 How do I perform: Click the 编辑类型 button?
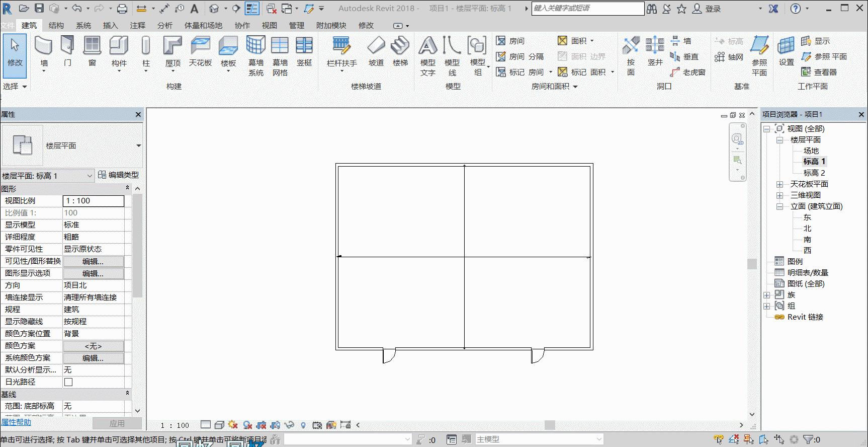tap(119, 175)
